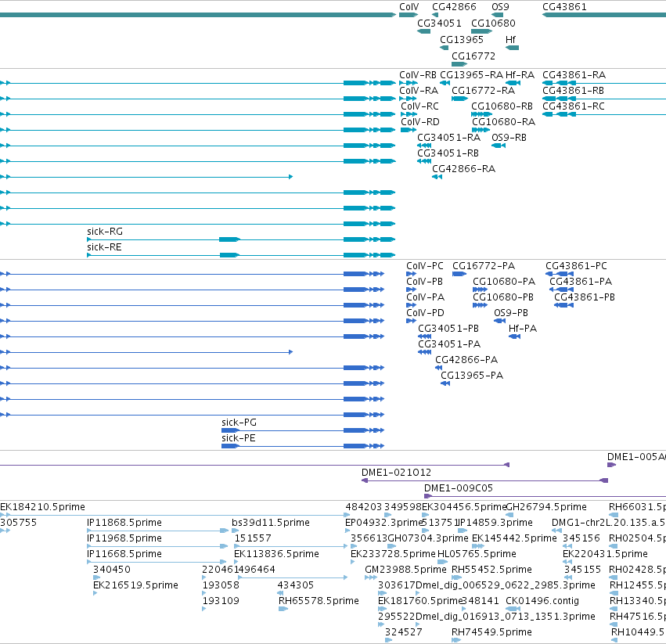Select the RH55452.5prime EST label
The height and width of the screenshot is (644, 666).
(x=491, y=570)
